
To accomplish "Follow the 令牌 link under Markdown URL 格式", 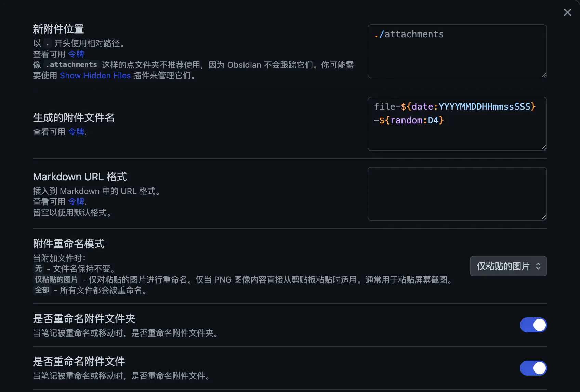I will click(76, 201).
